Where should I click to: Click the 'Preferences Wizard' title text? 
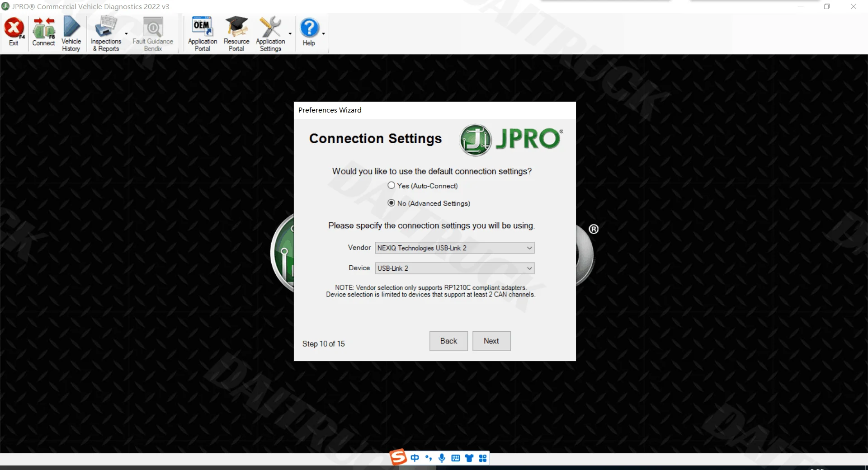coord(330,110)
